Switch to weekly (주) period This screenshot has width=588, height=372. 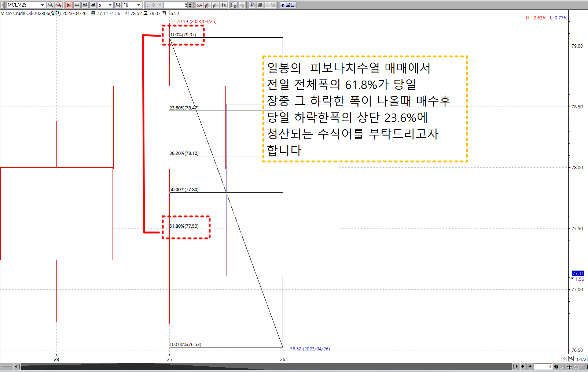coord(77,5)
